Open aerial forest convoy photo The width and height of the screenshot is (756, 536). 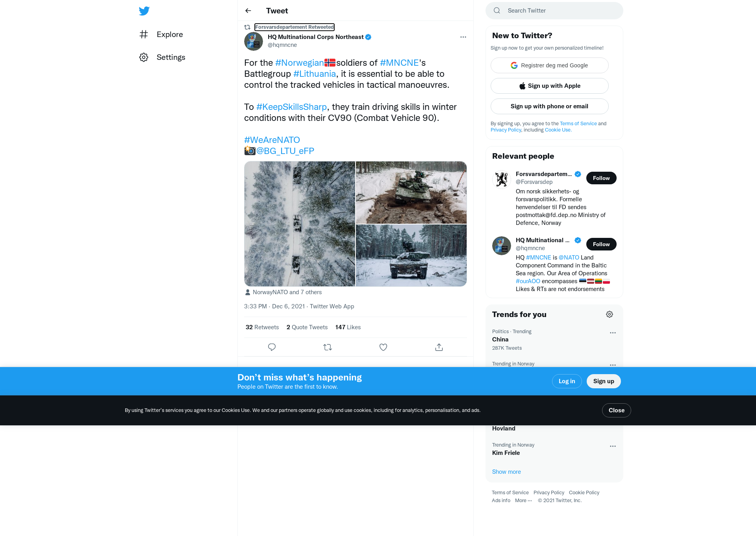300,224
